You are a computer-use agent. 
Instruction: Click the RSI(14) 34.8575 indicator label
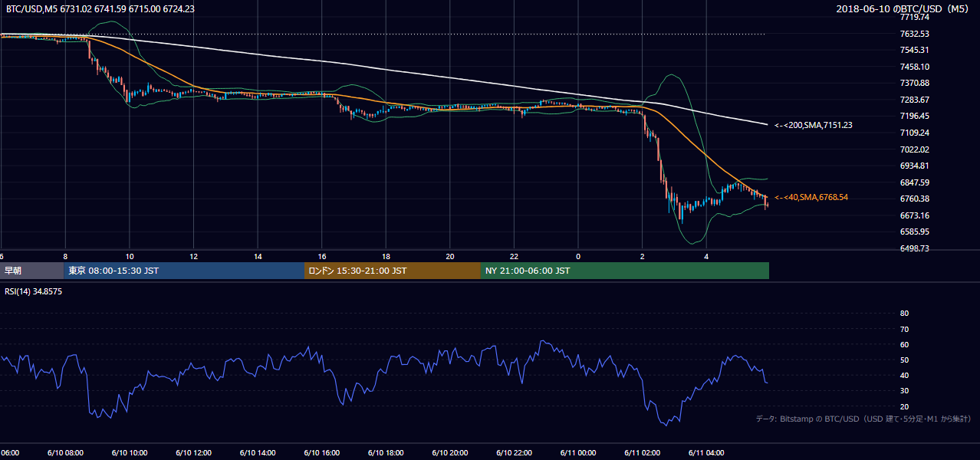(33, 291)
